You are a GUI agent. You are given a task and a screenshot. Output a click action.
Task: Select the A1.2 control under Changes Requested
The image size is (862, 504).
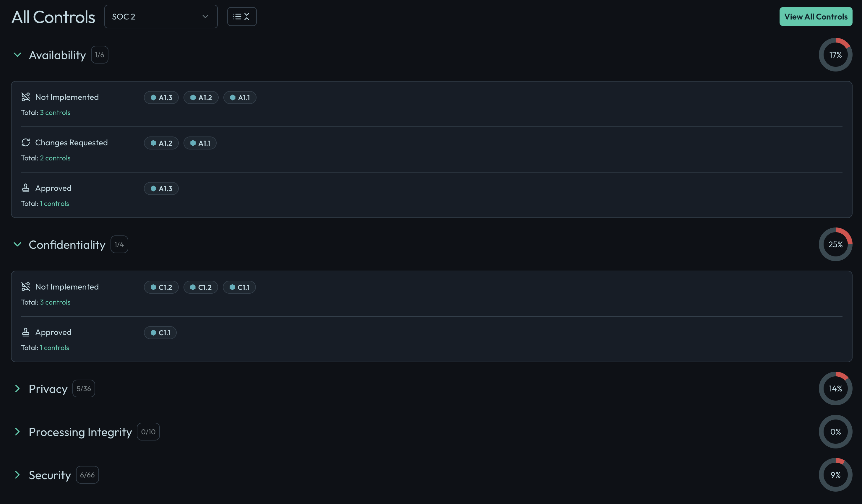(161, 143)
